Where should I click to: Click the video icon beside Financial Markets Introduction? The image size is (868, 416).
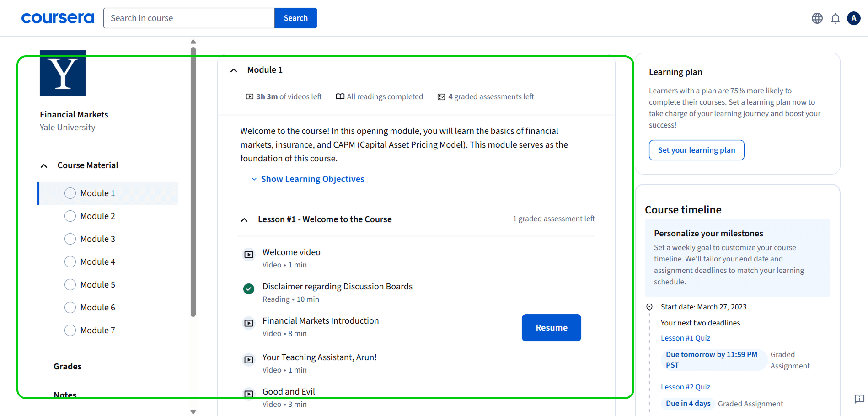click(249, 323)
